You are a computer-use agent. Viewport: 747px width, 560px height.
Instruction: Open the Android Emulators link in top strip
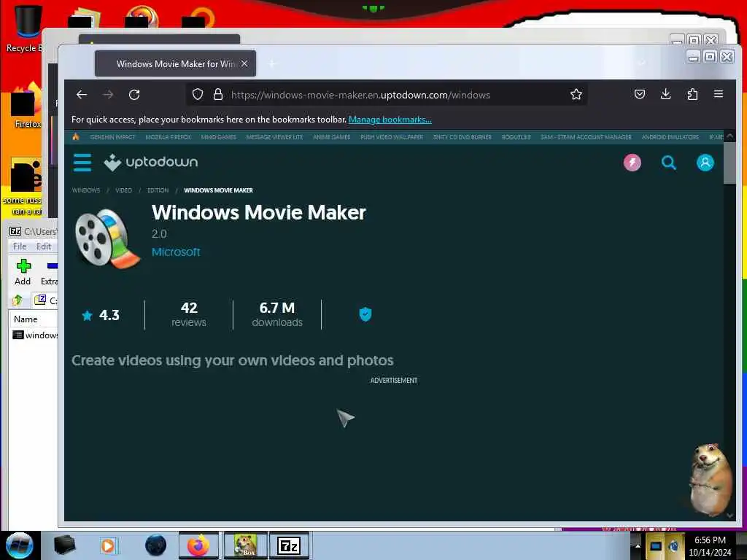(670, 137)
